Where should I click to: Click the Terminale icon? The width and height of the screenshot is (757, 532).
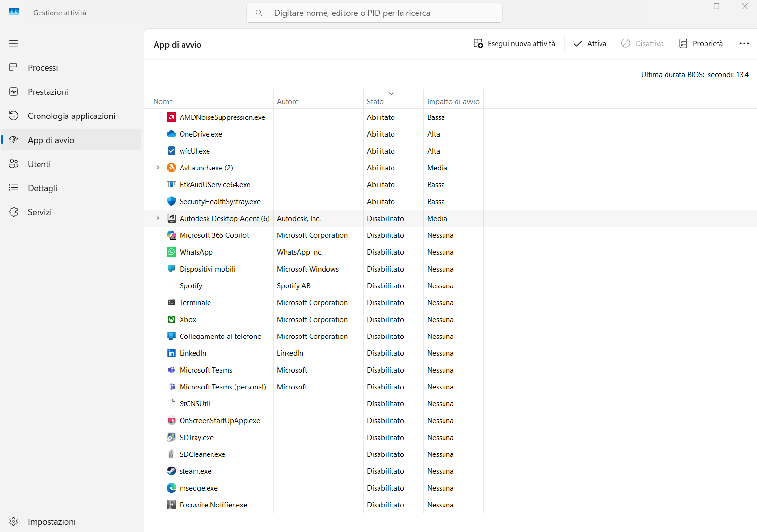pyautogui.click(x=171, y=302)
